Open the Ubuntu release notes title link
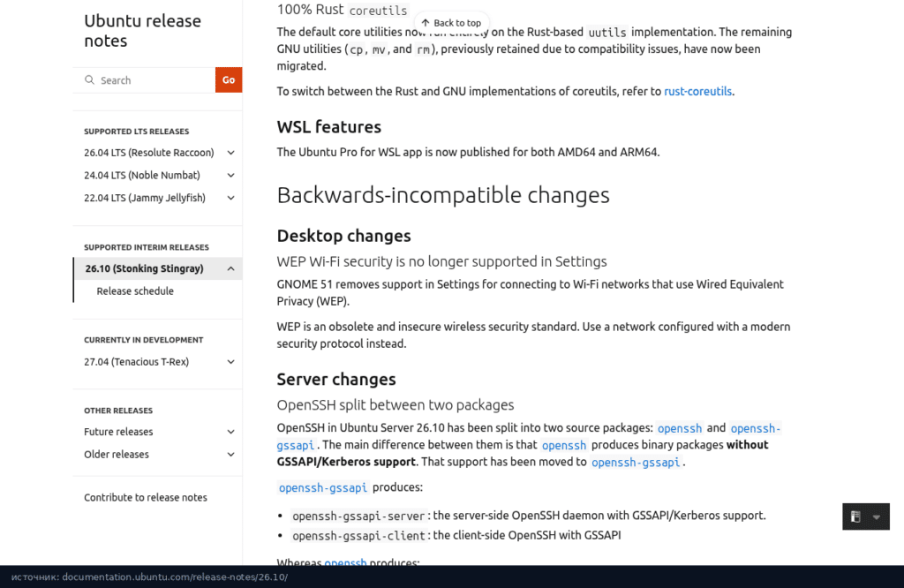The width and height of the screenshot is (904, 588). (x=142, y=31)
